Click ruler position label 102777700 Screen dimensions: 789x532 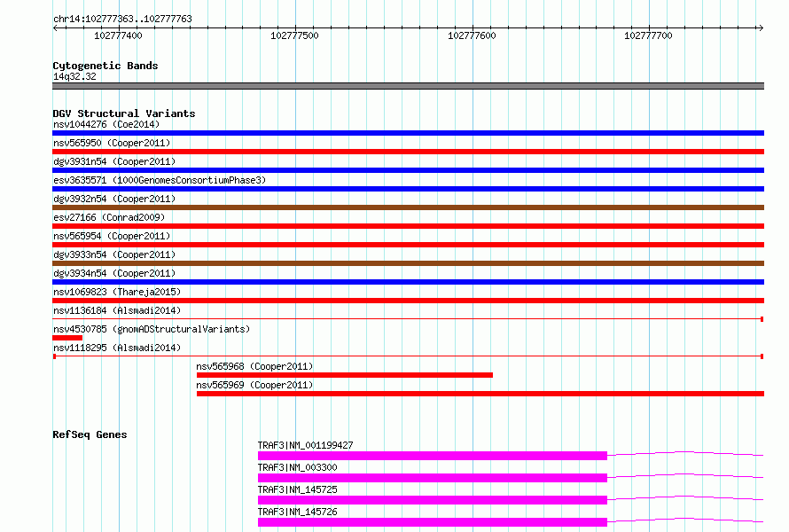pyautogui.click(x=648, y=35)
